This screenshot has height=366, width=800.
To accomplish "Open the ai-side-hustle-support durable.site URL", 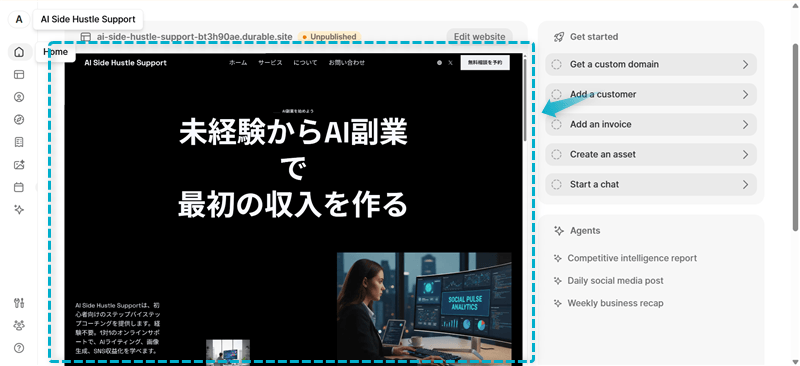I will point(194,37).
